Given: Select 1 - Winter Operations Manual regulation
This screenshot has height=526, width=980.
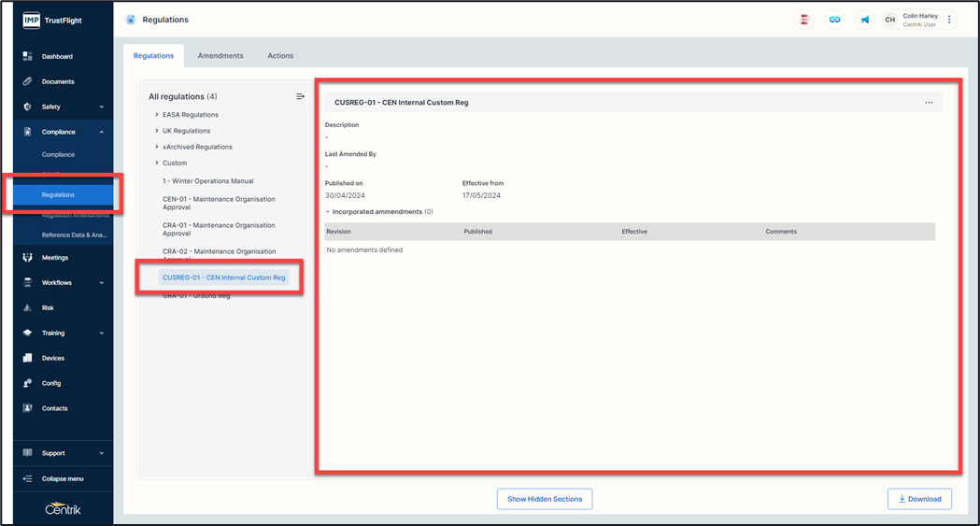Looking at the screenshot, I should [x=207, y=181].
